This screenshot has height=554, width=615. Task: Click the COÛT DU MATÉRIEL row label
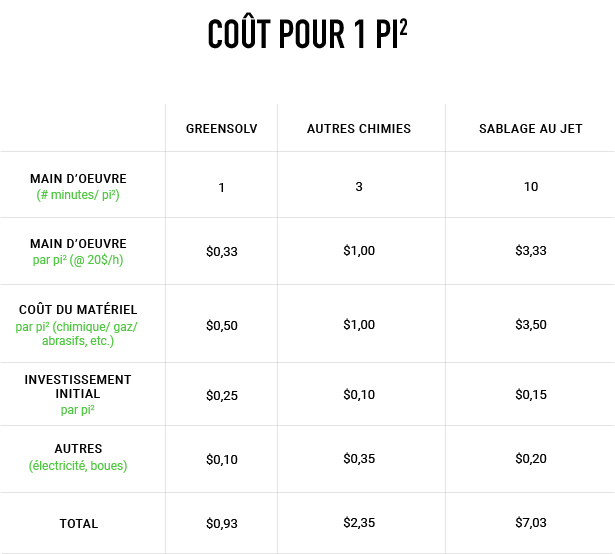pos(78,310)
